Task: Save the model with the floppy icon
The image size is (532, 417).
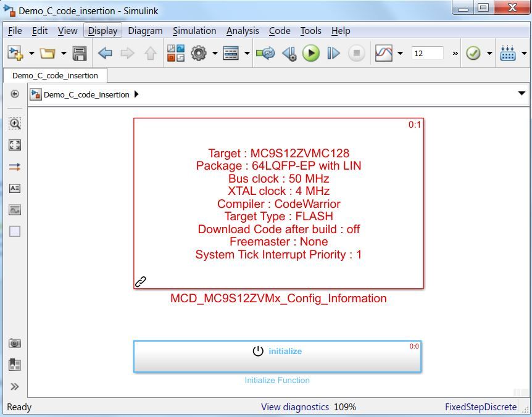Action: point(80,53)
